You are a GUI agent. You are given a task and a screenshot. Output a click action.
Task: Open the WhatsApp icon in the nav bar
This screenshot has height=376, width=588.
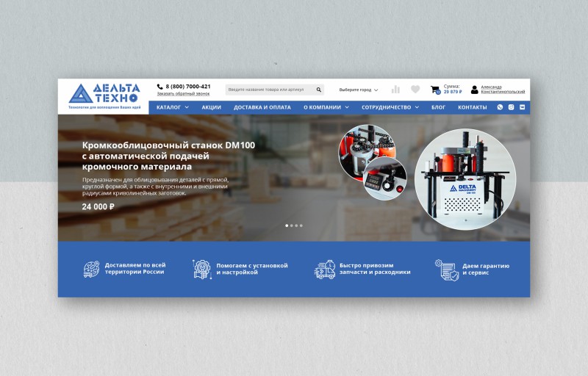500,107
